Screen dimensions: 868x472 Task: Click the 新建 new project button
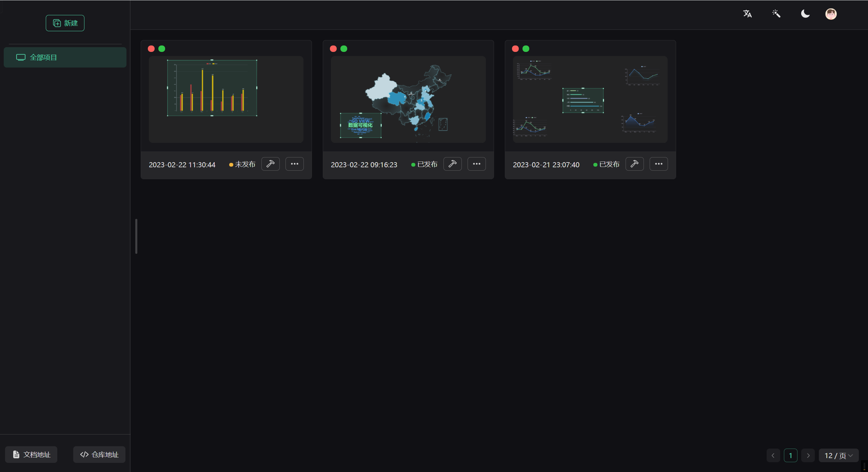coord(65,23)
